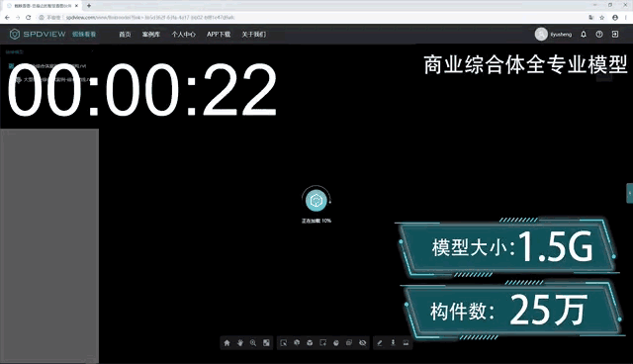Screen dimensions: 633x364
Task: Click the cube icon right of selection tool
Action: point(297,342)
